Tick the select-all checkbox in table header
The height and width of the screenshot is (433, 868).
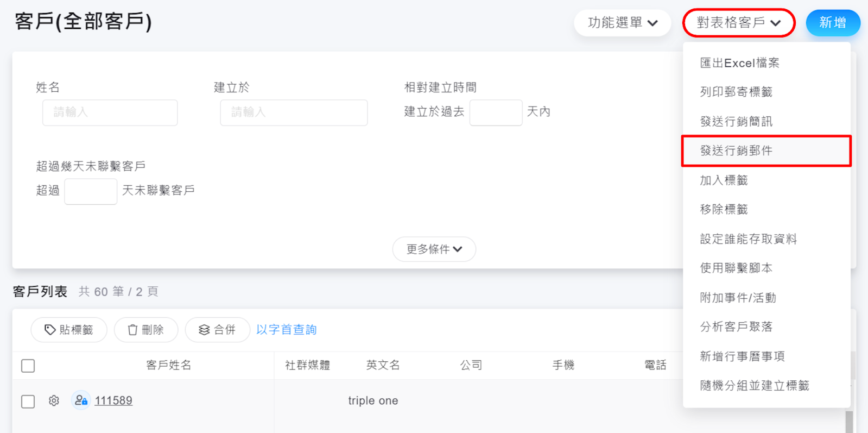pos(28,366)
